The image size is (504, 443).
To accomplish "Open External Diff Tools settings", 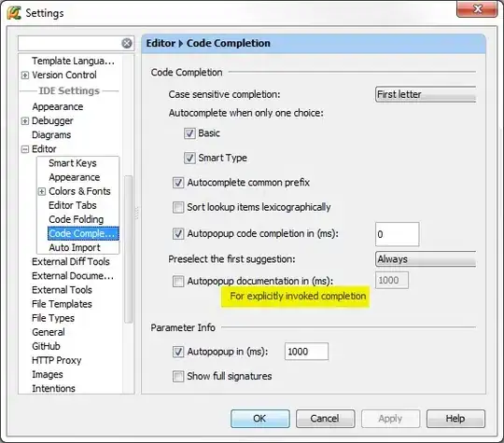I will [x=71, y=262].
